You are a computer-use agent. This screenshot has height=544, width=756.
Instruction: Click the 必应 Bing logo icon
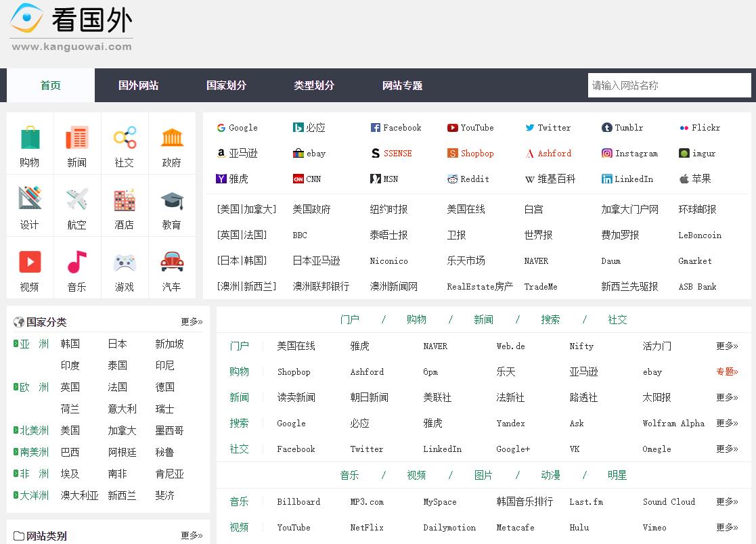point(298,128)
